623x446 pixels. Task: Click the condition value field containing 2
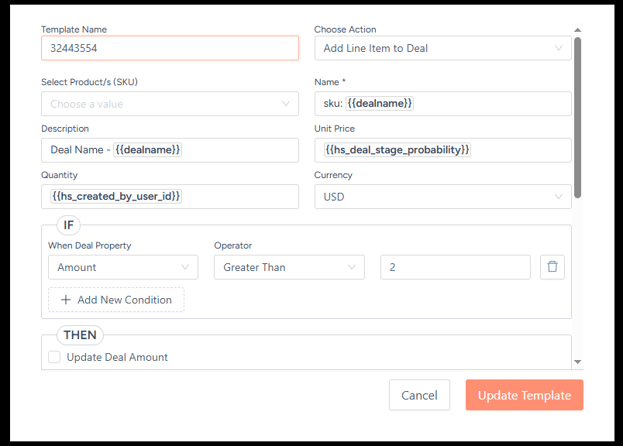pos(455,267)
